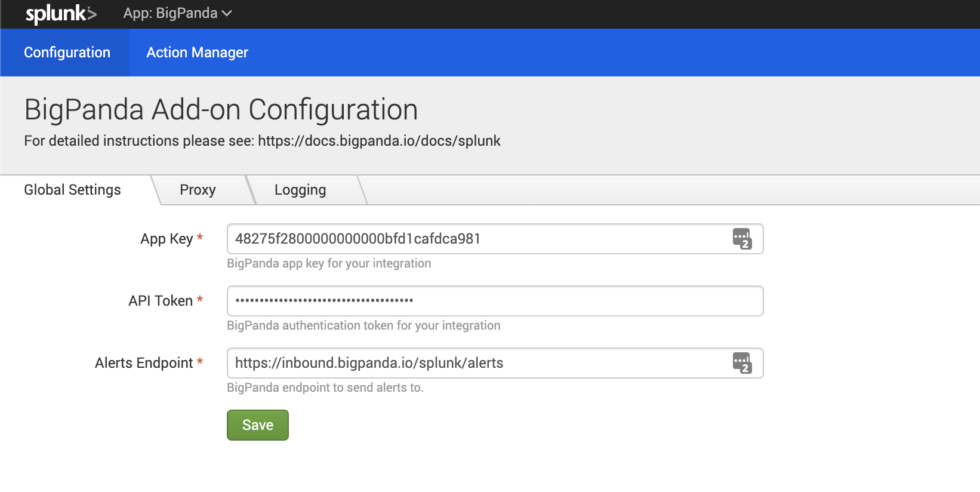This screenshot has width=980, height=492.
Task: Click 'BigPanda authentication token' help text
Action: tap(363, 325)
